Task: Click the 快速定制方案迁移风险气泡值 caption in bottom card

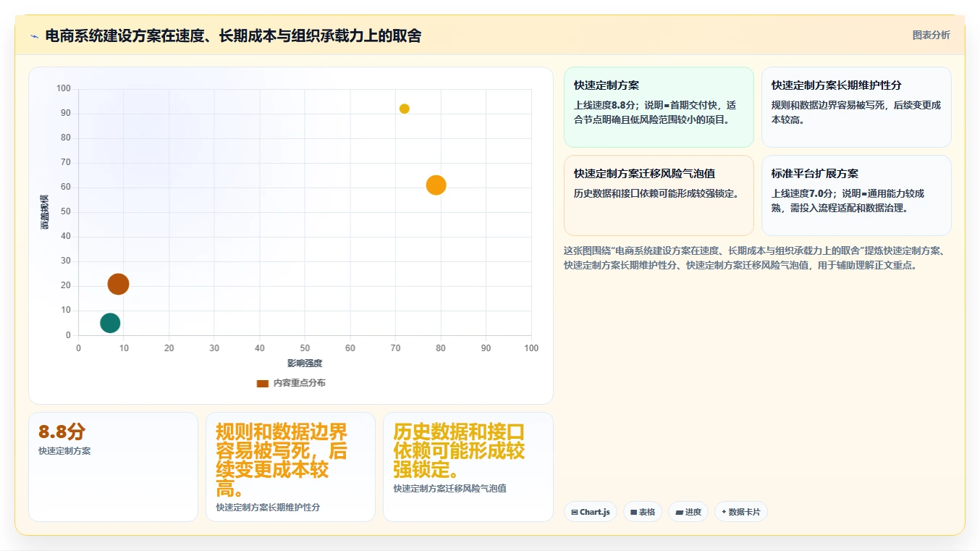Action: point(450,489)
